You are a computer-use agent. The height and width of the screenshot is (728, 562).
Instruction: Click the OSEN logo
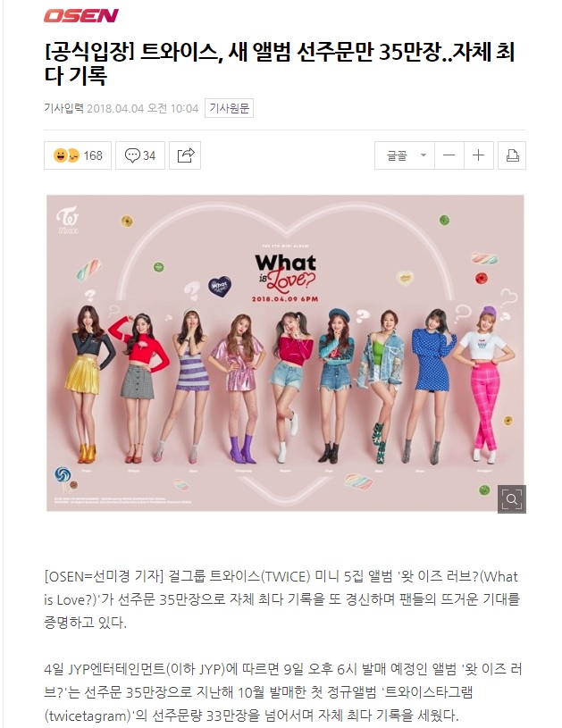[x=81, y=16]
